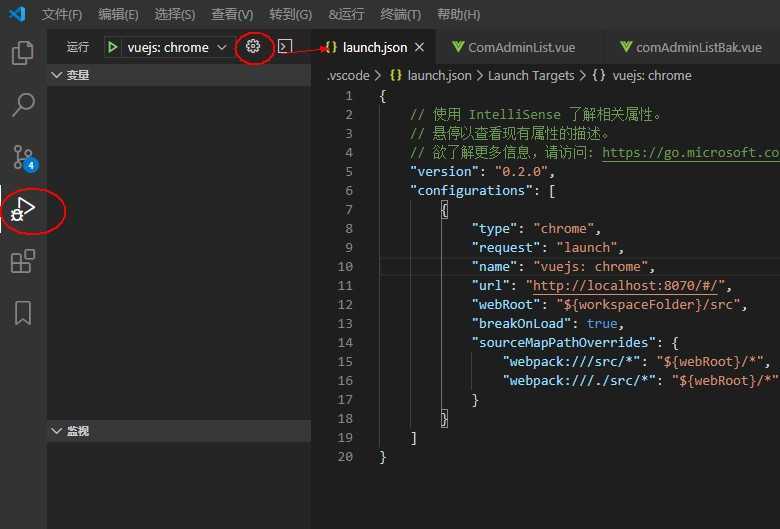Open the debug console icon
780x529 pixels.
[285, 47]
